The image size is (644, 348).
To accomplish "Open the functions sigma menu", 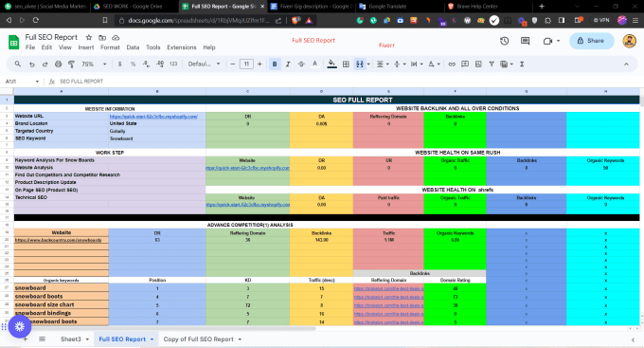I will pyautogui.click(x=522, y=64).
